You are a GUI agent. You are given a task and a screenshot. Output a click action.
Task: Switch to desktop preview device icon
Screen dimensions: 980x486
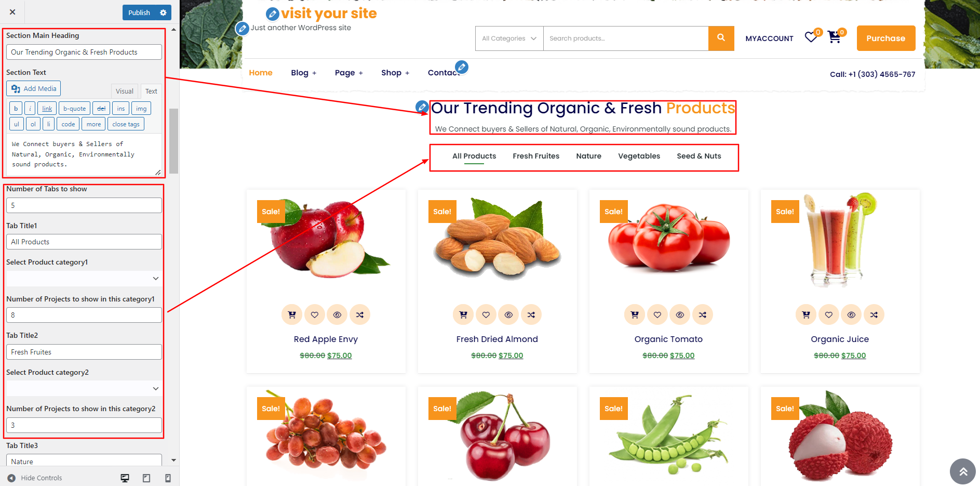(x=125, y=478)
